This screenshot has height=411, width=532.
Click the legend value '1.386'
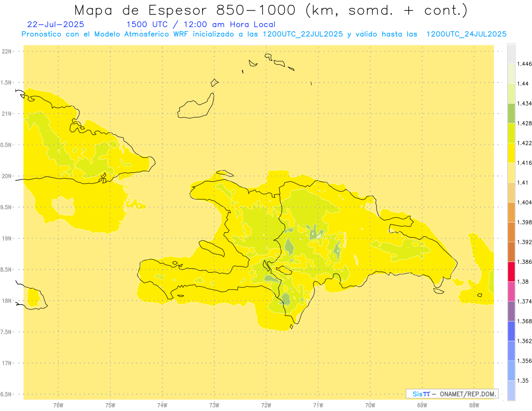click(x=524, y=262)
